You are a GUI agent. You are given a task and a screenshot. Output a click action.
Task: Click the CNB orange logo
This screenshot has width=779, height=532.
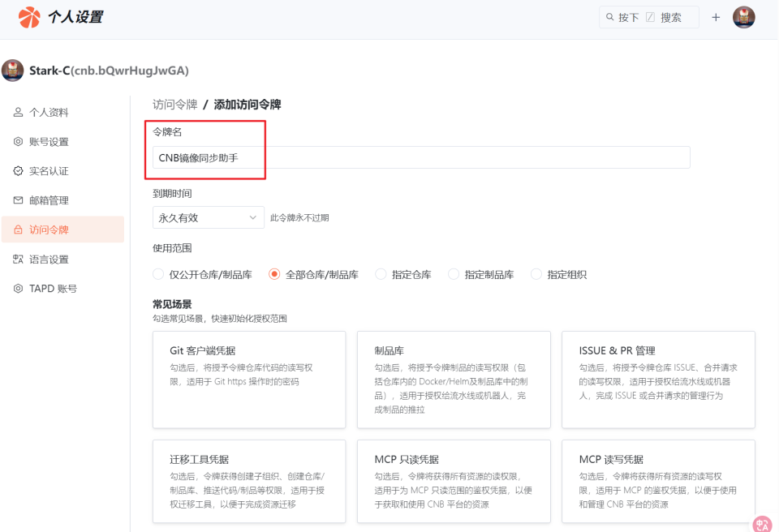coord(29,17)
